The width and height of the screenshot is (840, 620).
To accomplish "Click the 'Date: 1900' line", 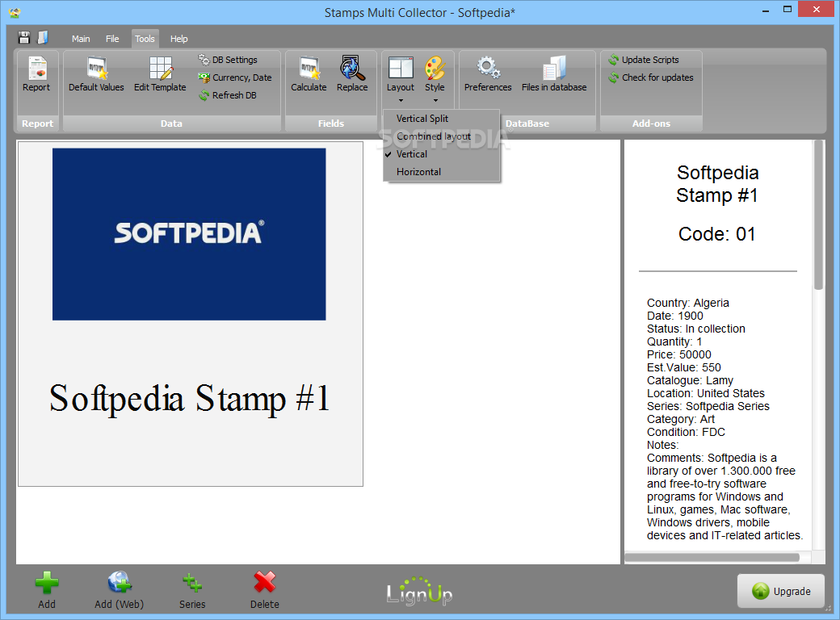I will [x=674, y=316].
